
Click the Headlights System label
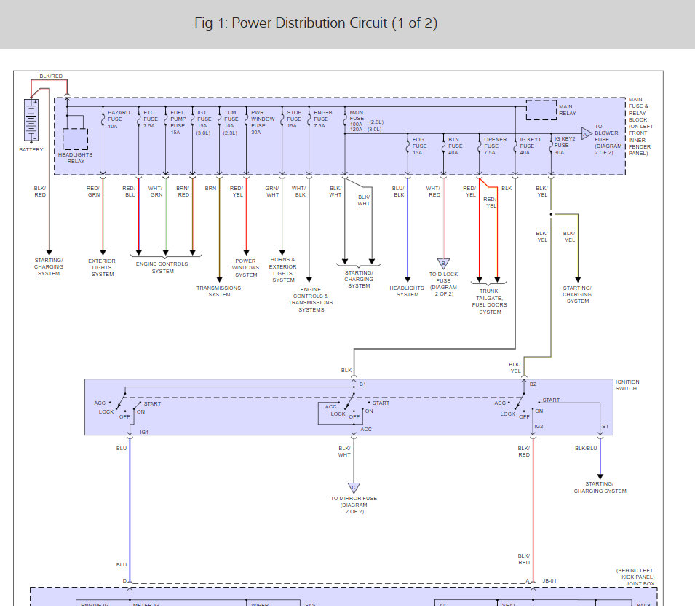click(x=407, y=291)
